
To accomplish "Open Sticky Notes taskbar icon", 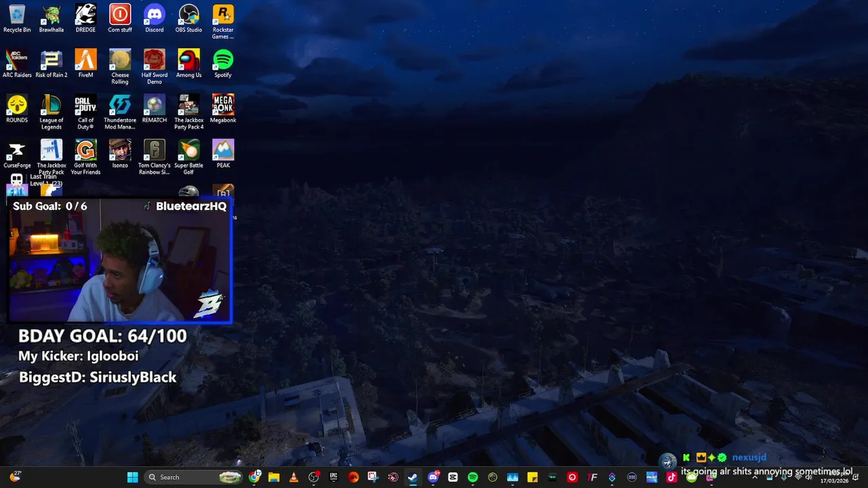I will pyautogui.click(x=532, y=477).
